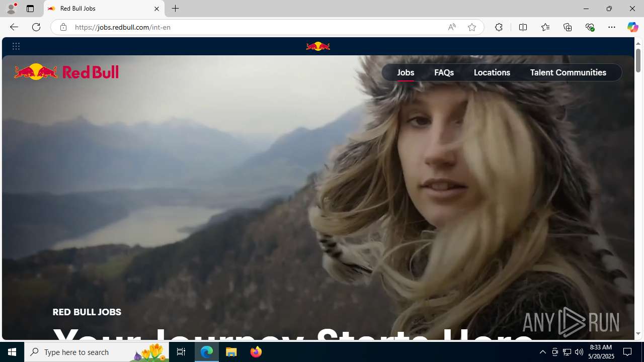View site information lock icon
This screenshot has height=362, width=644.
pos(63,27)
